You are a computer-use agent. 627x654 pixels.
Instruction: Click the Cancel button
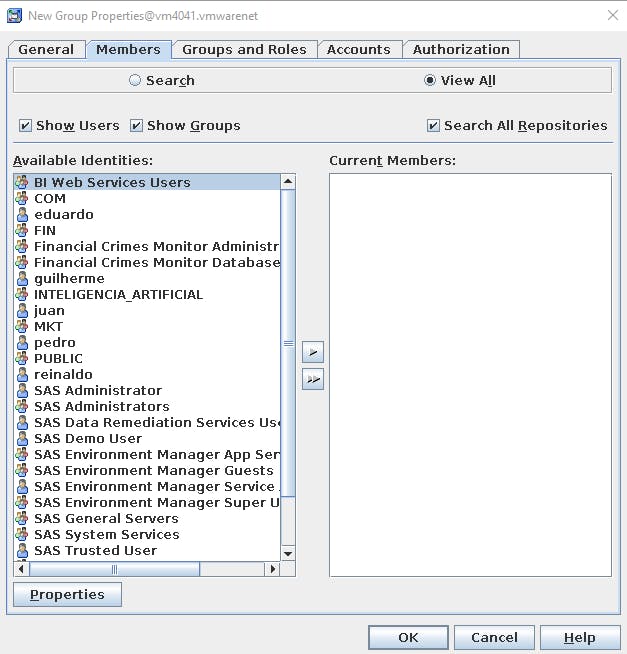click(x=494, y=637)
